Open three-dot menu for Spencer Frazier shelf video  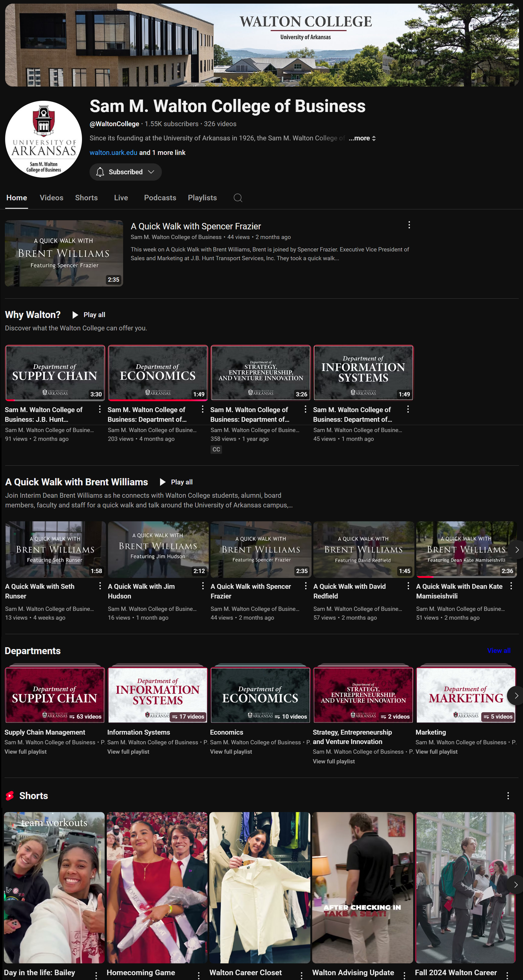[306, 586]
